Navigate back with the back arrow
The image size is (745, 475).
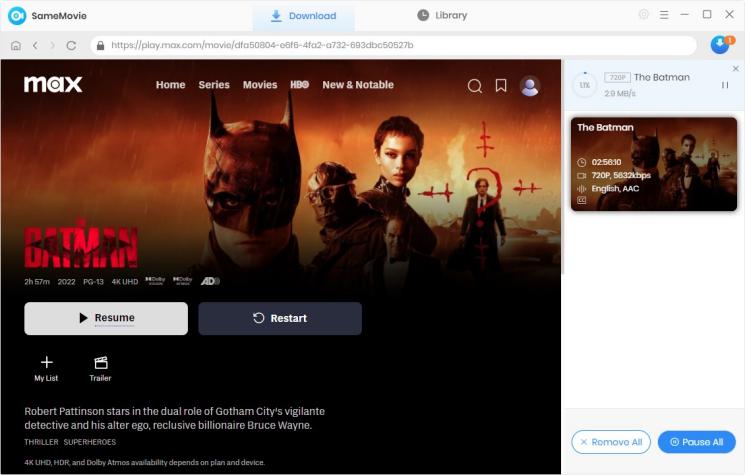coord(35,46)
